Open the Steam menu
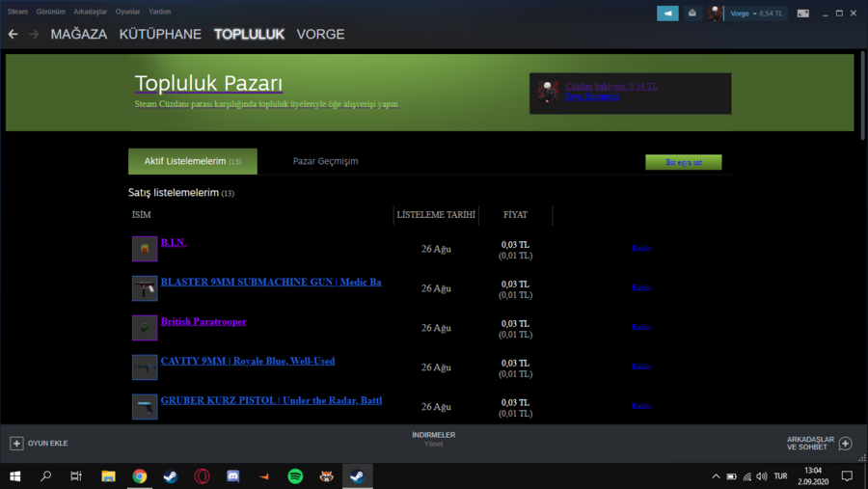The image size is (868, 489). click(17, 12)
